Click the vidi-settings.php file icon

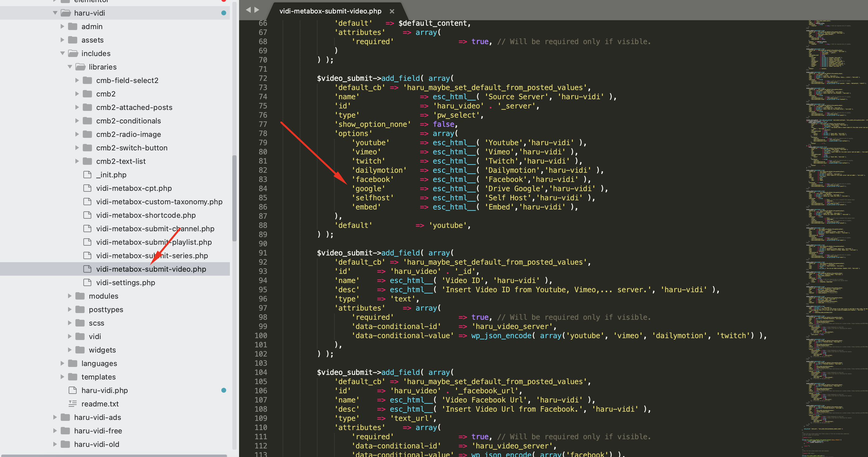[87, 282]
